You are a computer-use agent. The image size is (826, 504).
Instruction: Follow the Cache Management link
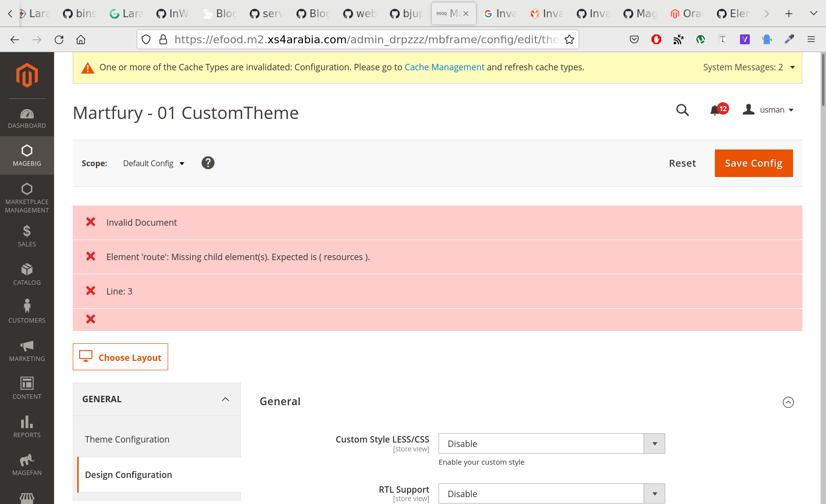click(444, 67)
